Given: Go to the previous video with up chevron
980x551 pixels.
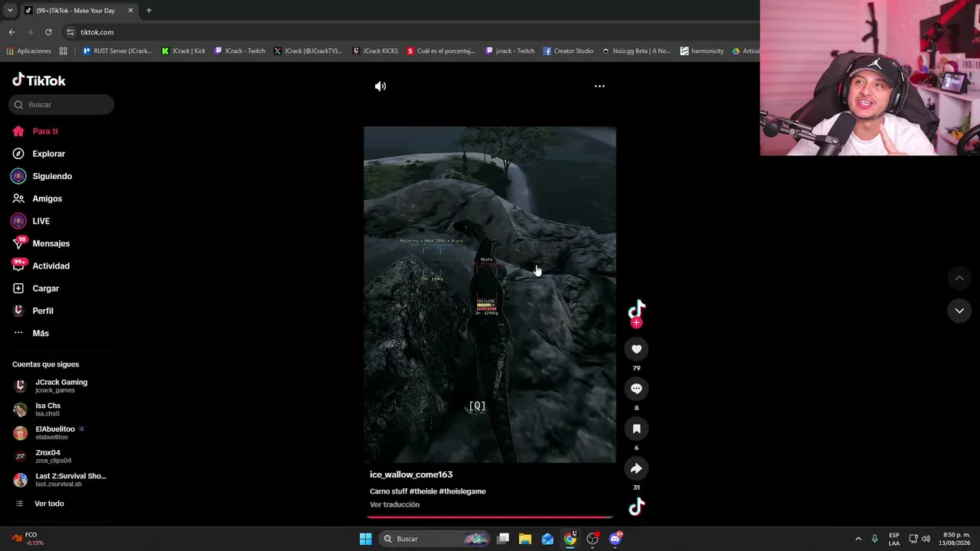Looking at the screenshot, I should point(959,278).
